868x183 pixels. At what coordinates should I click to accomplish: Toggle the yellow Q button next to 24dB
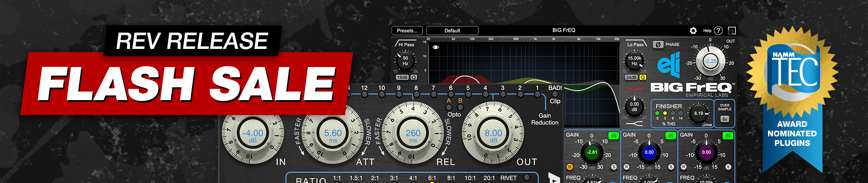[x=643, y=77]
